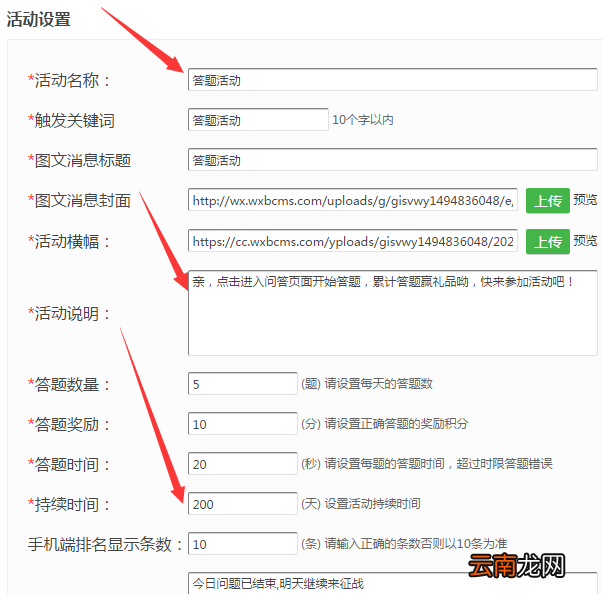
Task: Click the 手机端排名显示条数 label
Action: (106, 544)
